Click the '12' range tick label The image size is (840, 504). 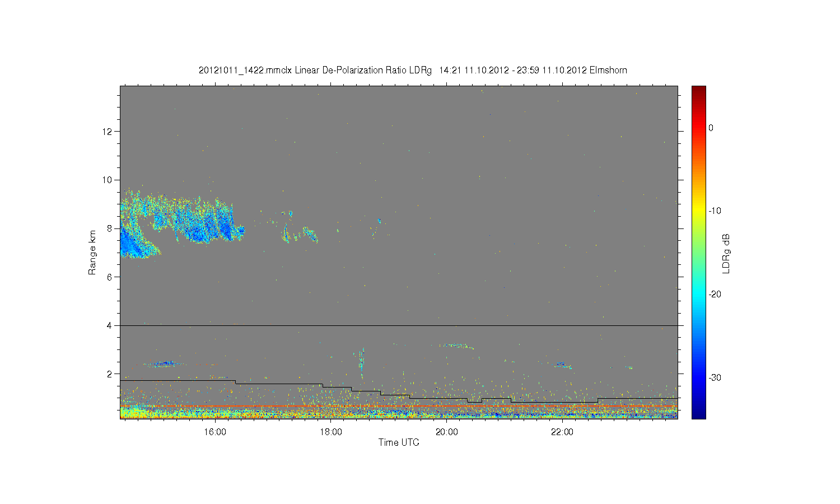(x=108, y=132)
